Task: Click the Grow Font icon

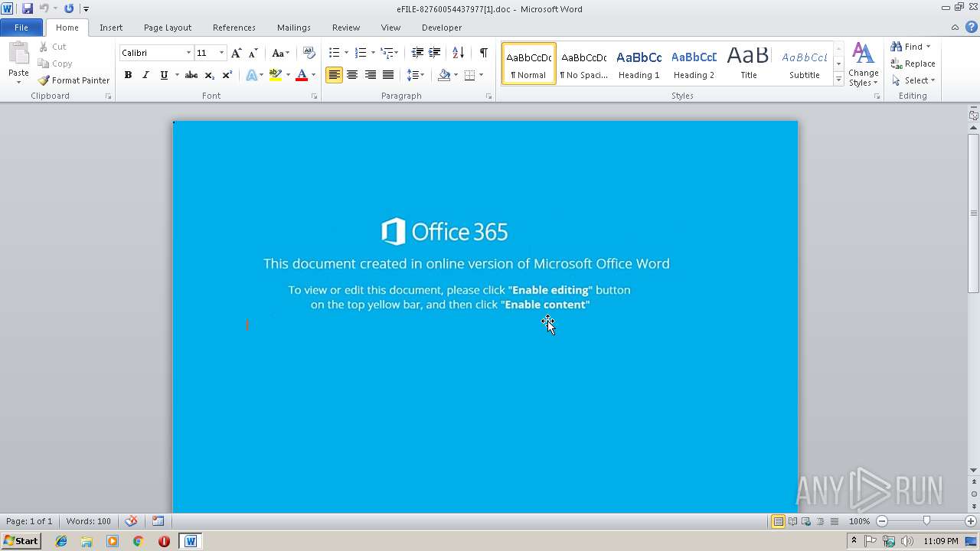Action: pyautogui.click(x=236, y=53)
